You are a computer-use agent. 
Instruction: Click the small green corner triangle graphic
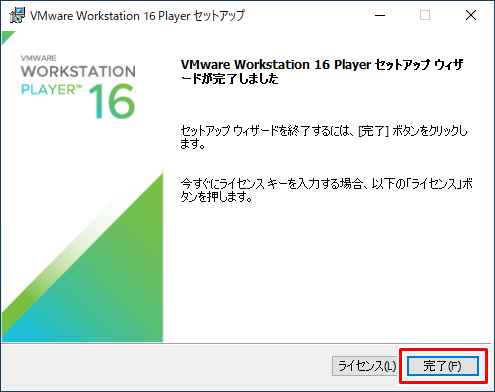click(x=7, y=36)
